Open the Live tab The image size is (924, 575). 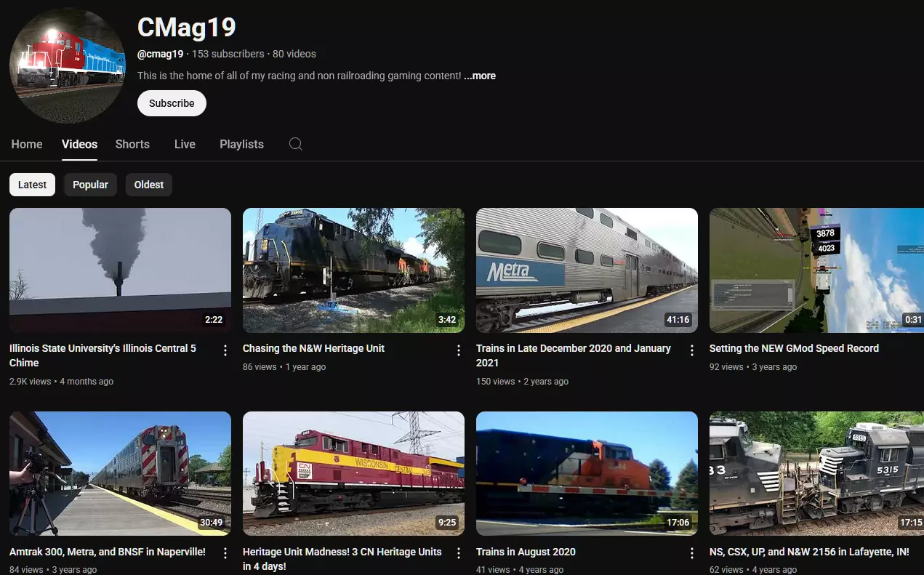point(185,144)
